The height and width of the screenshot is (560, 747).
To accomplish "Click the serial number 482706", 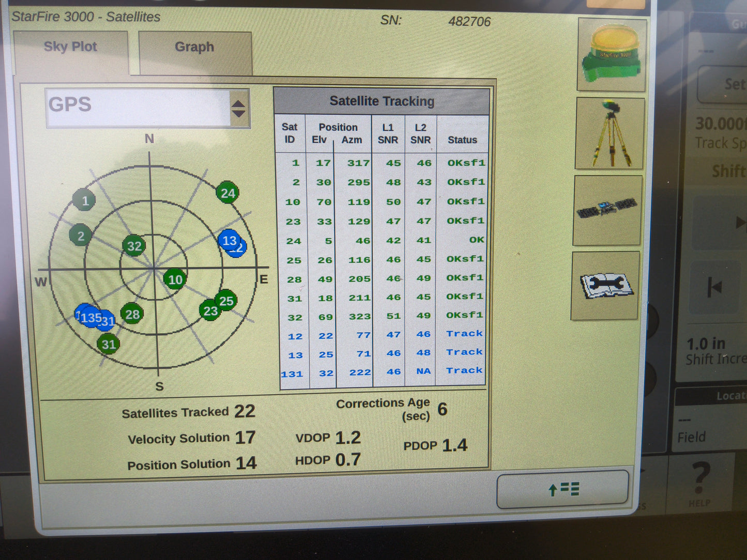I will (469, 22).
